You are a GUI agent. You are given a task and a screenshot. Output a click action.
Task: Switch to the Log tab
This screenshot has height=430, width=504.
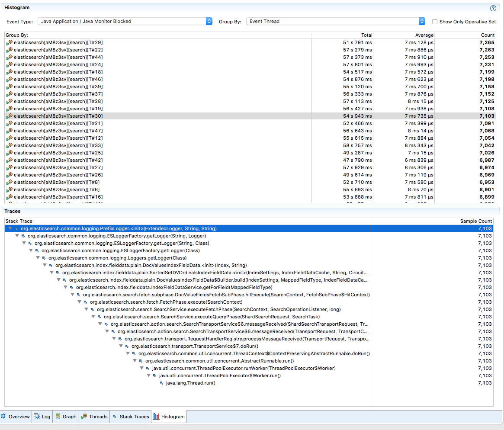42,417
